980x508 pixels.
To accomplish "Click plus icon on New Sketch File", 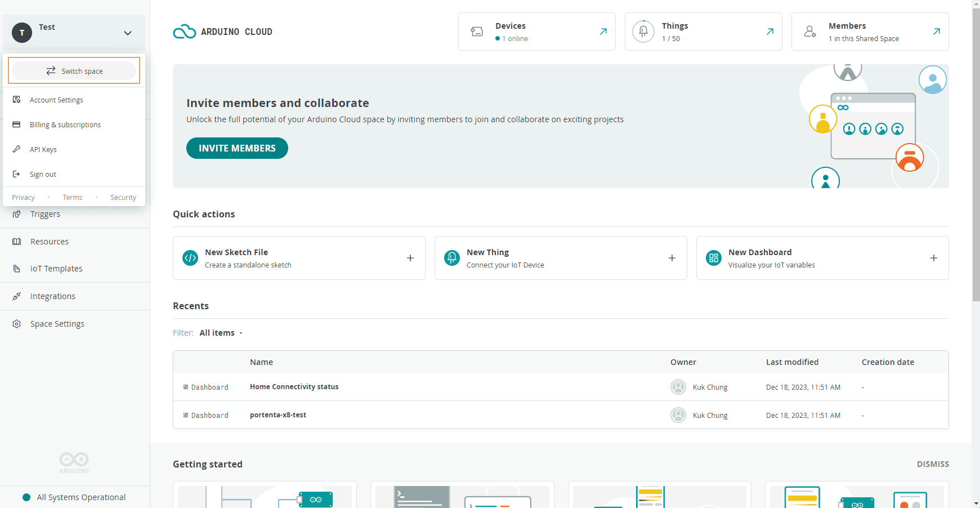I will pyautogui.click(x=410, y=258).
